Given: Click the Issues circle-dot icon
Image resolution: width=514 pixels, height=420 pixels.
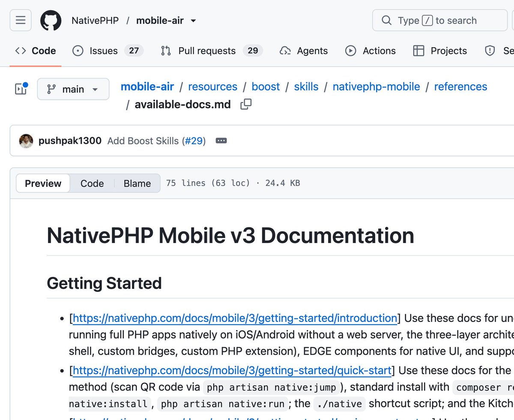Looking at the screenshot, I should click(x=78, y=51).
